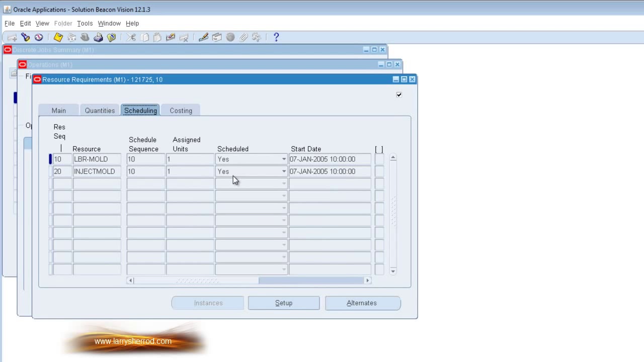
Task: Save changes with the yellow diskette icon
Action: point(58,37)
